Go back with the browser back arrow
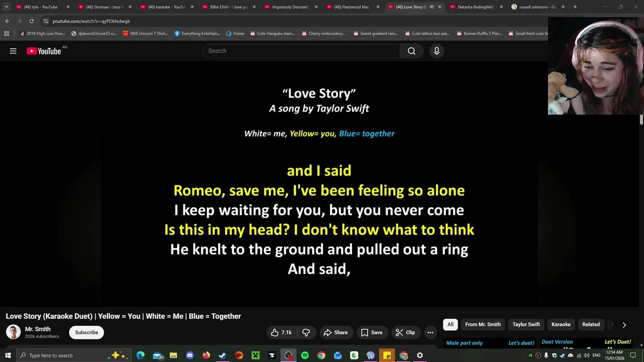 (7, 21)
